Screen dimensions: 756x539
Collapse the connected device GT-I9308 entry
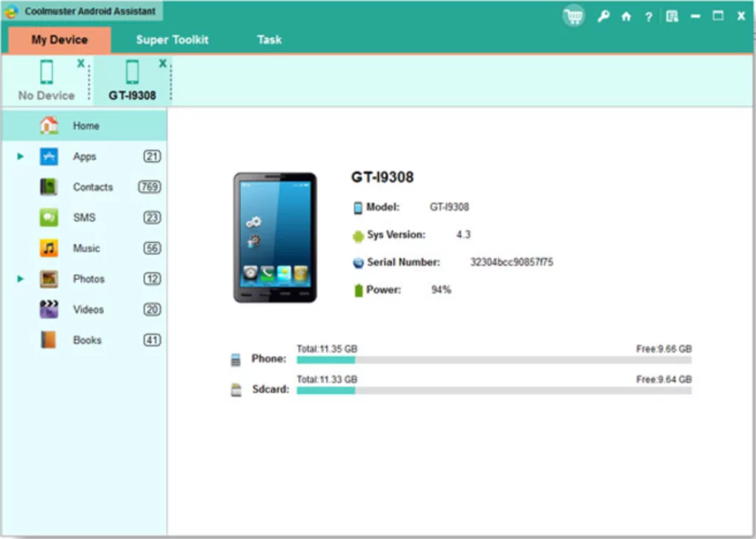tap(162, 64)
